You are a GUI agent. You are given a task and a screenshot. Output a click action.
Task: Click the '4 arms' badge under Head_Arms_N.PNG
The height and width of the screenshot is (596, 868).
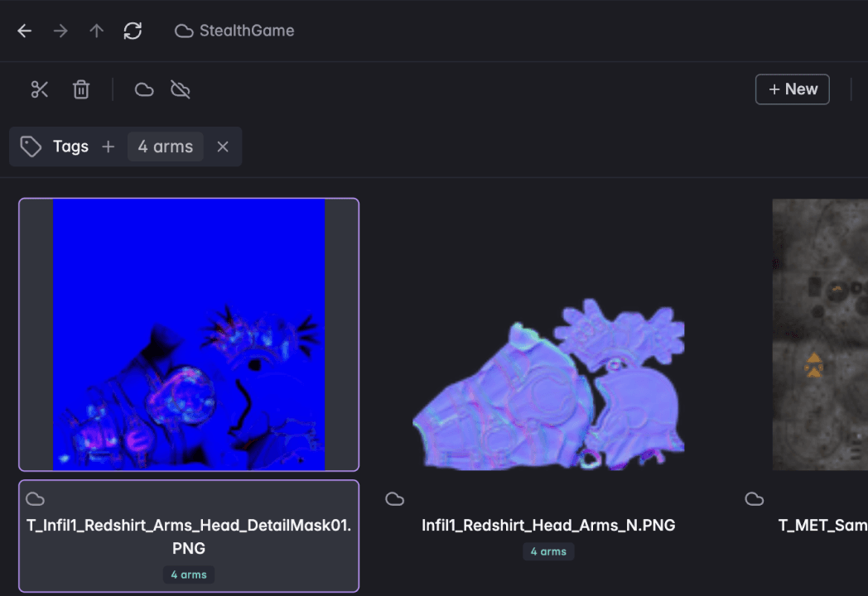(548, 551)
